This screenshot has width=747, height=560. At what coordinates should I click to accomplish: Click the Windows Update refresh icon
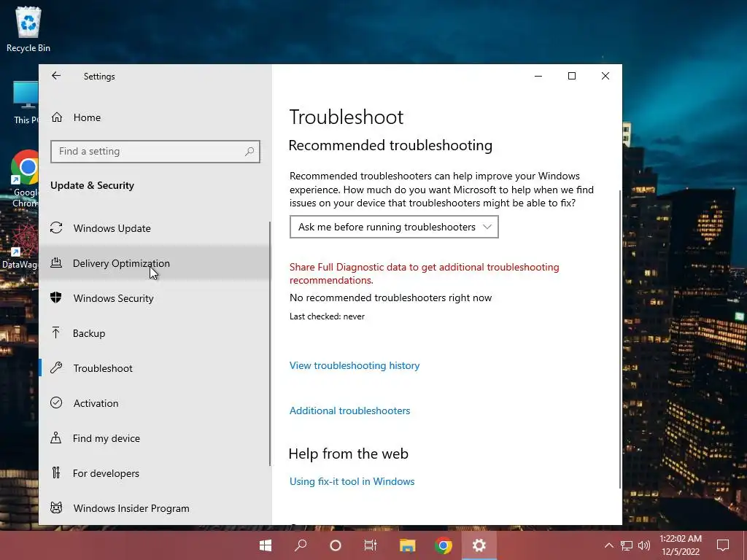(56, 227)
